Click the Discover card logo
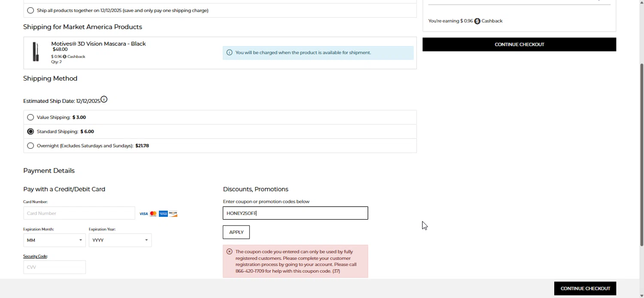Image resolution: width=644 pixels, height=298 pixels. click(173, 214)
